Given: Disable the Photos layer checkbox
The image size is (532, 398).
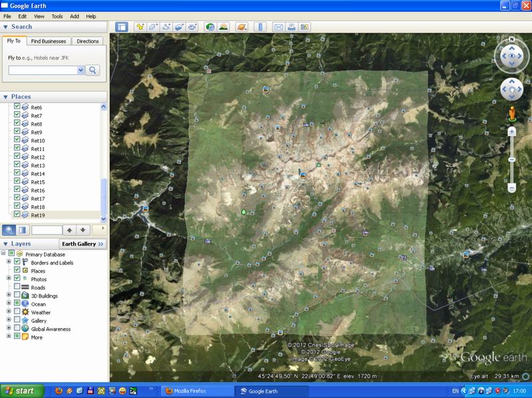Looking at the screenshot, I should 17,278.
